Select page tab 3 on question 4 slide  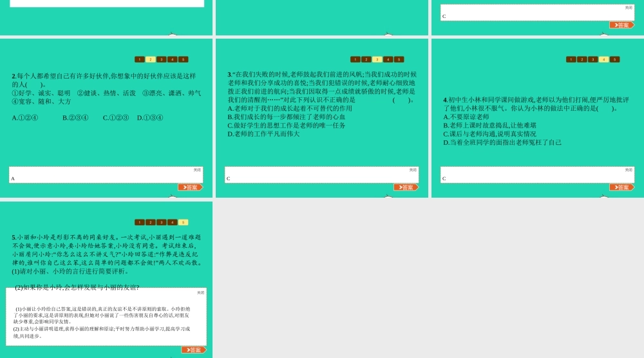point(592,59)
